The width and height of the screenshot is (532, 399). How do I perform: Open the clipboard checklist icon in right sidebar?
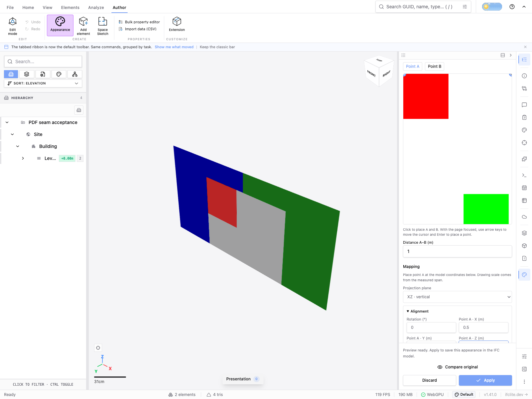click(x=524, y=117)
